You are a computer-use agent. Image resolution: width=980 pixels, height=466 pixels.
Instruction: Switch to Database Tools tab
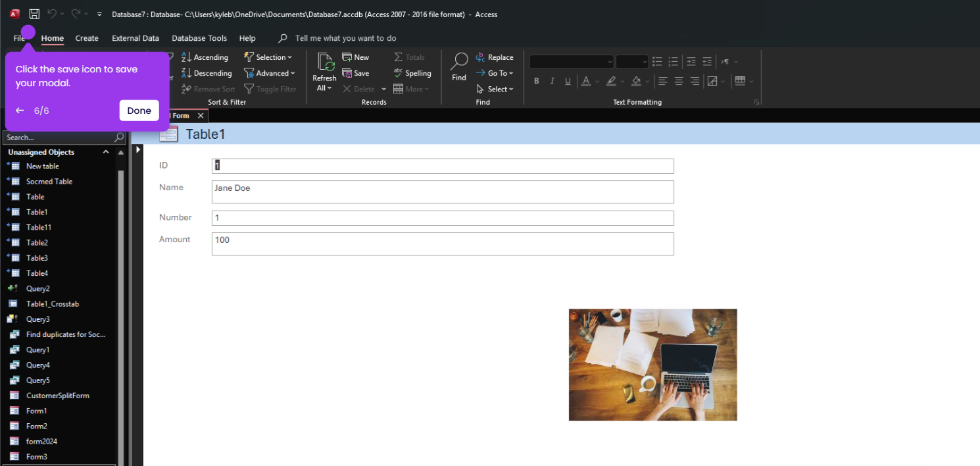(x=199, y=38)
